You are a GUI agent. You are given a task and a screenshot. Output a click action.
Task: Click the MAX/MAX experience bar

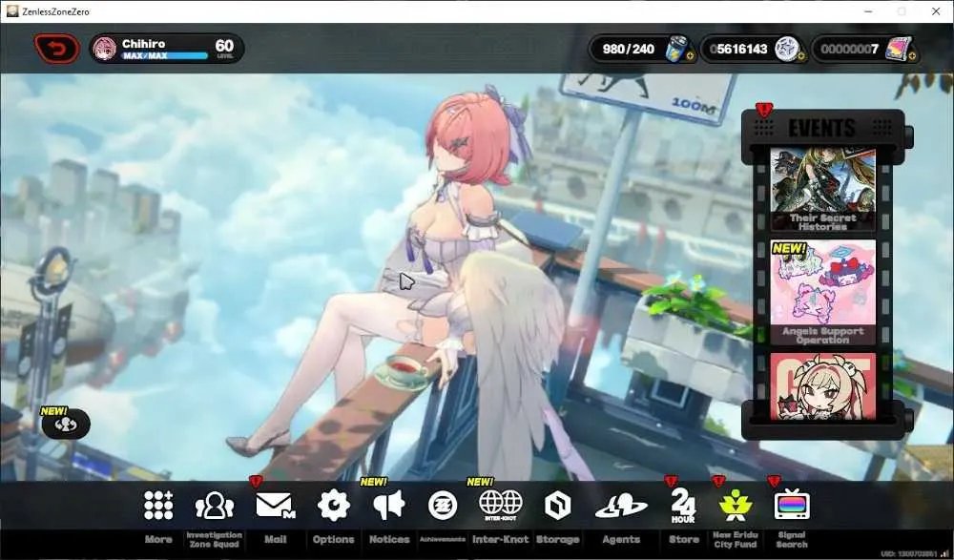[164, 55]
